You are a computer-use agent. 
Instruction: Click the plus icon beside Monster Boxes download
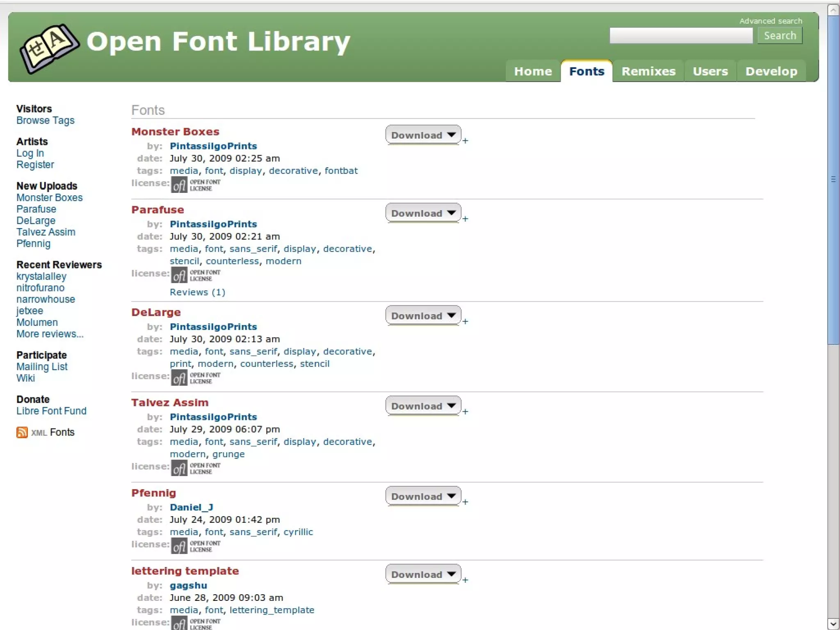tap(465, 141)
